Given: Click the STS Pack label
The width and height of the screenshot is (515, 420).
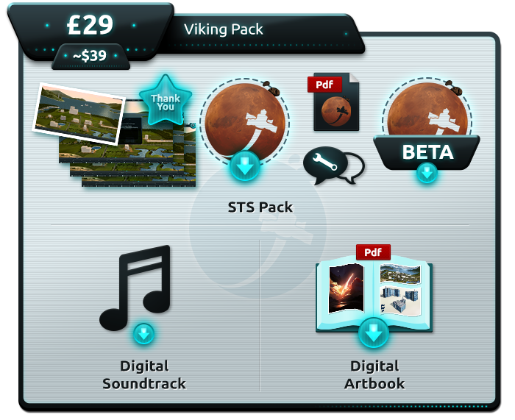Looking at the screenshot, I should pos(260,207).
